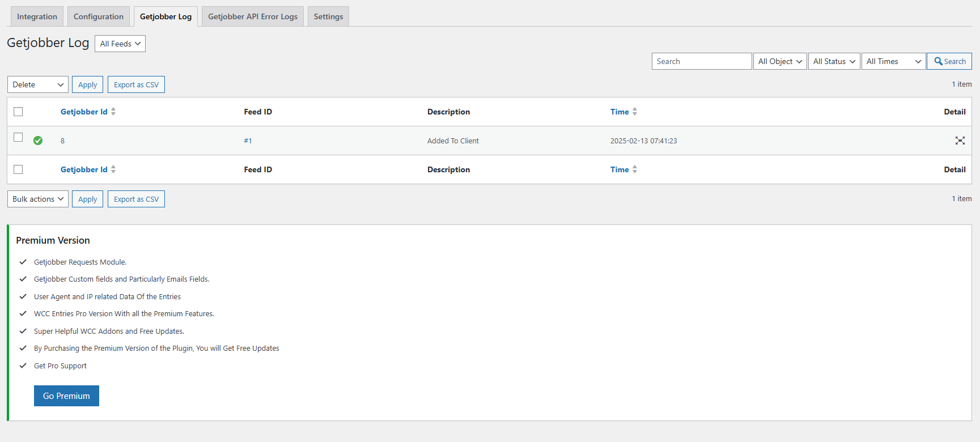Screen dimensions: 980x442
Task: Click the Go Premium button
Action: (66, 396)
